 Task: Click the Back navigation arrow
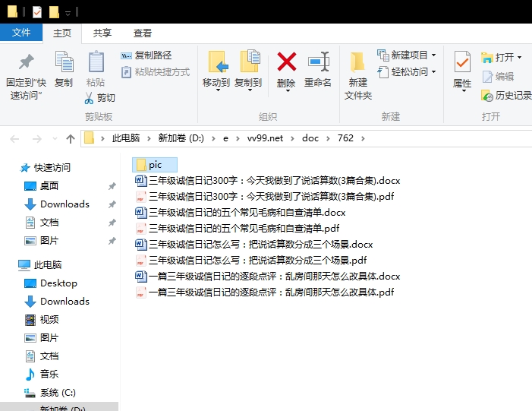pos(14,138)
